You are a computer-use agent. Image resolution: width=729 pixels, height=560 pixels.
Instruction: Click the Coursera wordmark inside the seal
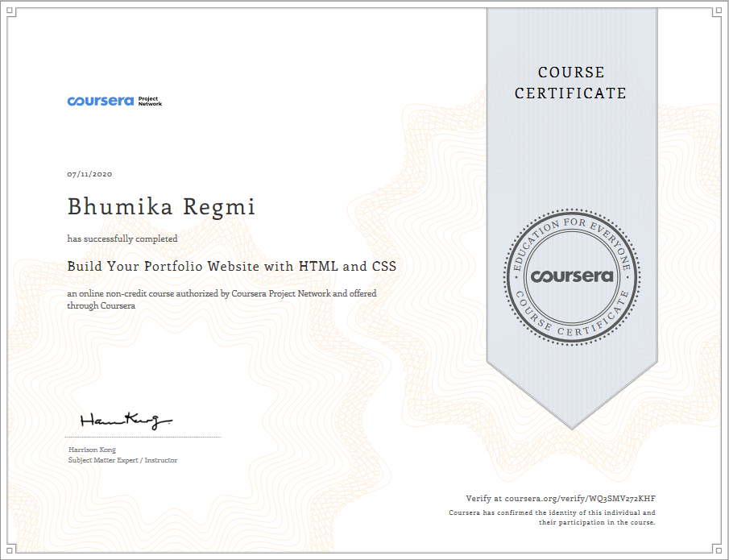(572, 276)
